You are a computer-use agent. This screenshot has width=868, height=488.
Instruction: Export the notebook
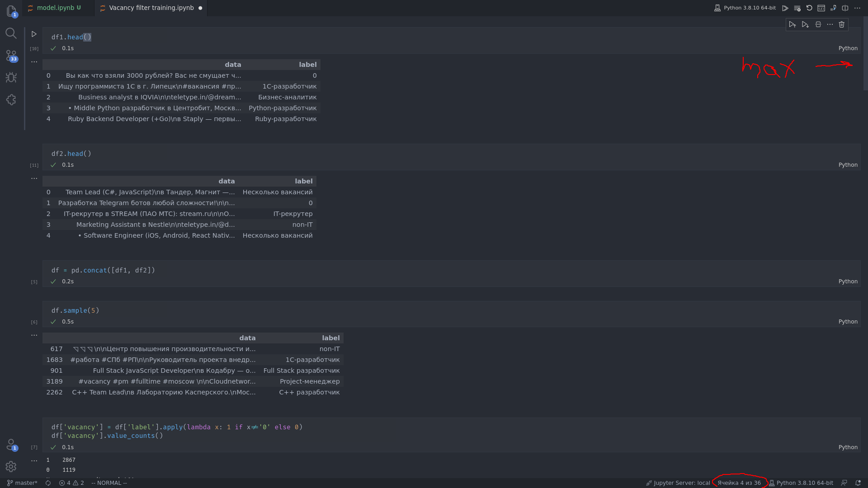(x=833, y=8)
